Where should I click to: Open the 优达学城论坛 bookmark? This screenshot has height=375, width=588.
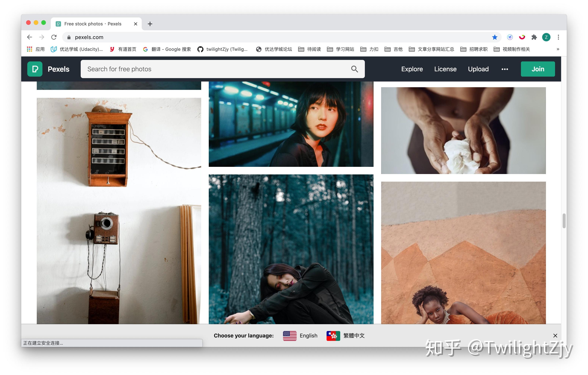click(274, 49)
